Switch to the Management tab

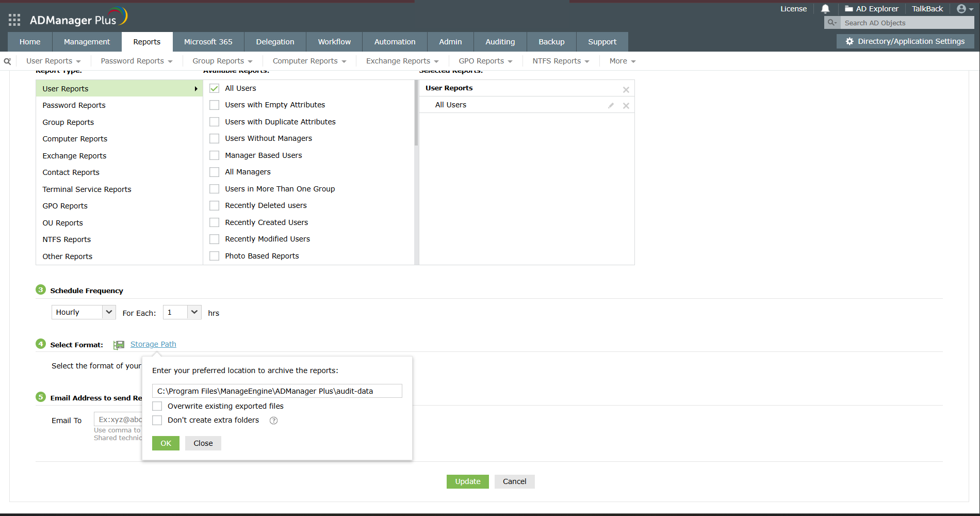click(87, 42)
